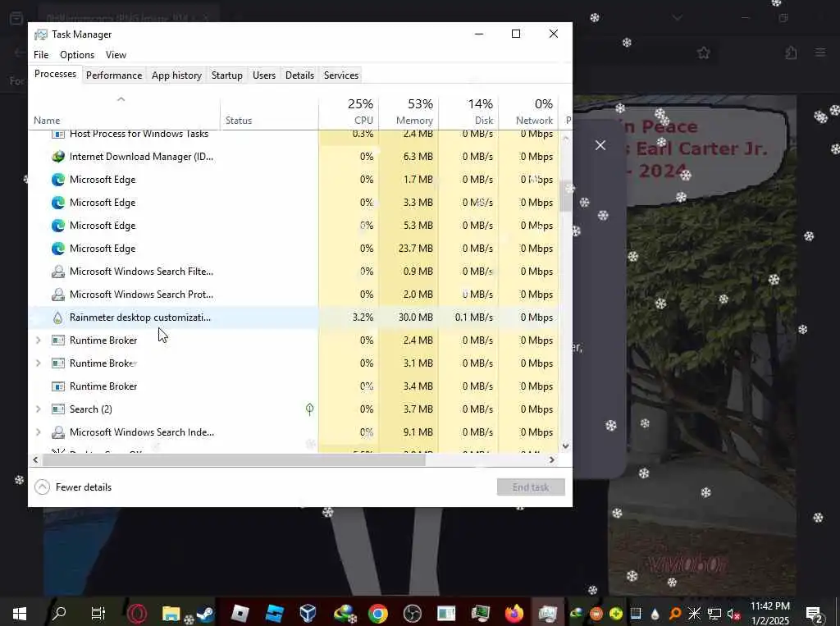This screenshot has width=840, height=626.
Task: Open taskbar search magnifier
Action: tap(59, 613)
